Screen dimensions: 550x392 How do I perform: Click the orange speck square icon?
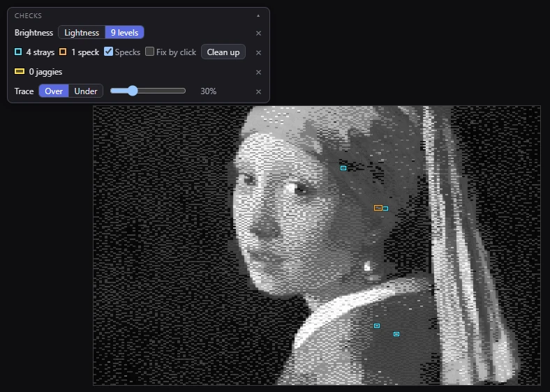click(x=63, y=52)
